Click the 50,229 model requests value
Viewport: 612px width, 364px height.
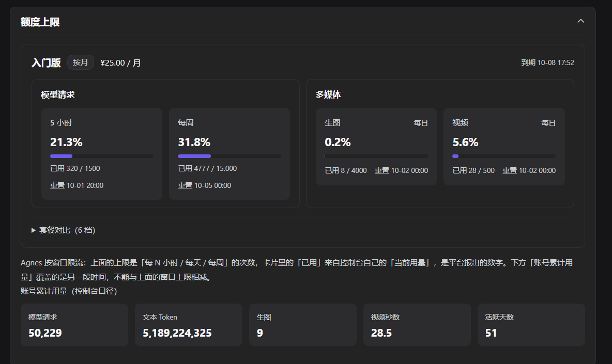point(45,333)
